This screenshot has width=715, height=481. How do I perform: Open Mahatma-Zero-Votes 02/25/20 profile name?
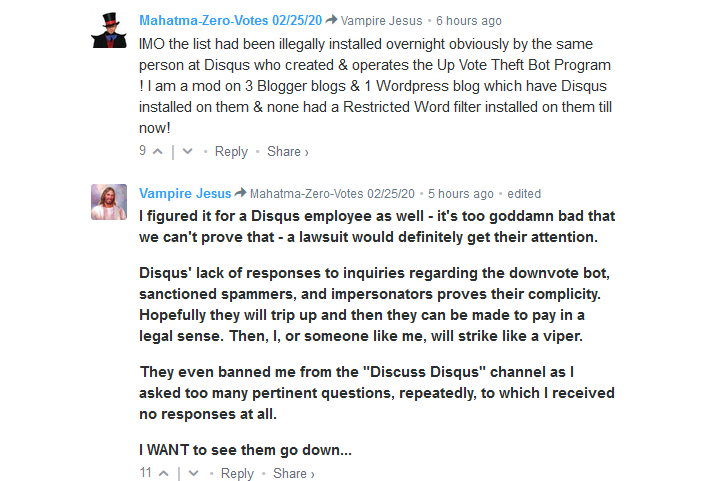(230, 21)
